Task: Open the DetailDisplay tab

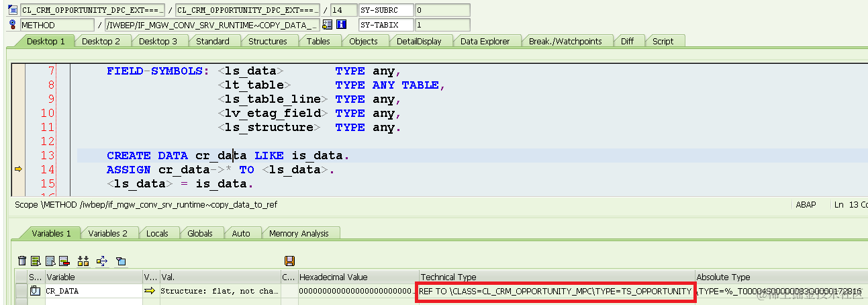Action: (x=419, y=41)
